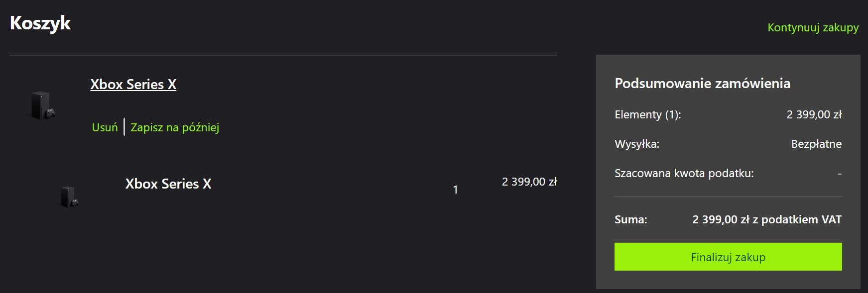Click the Elementy (1) label

[647, 114]
